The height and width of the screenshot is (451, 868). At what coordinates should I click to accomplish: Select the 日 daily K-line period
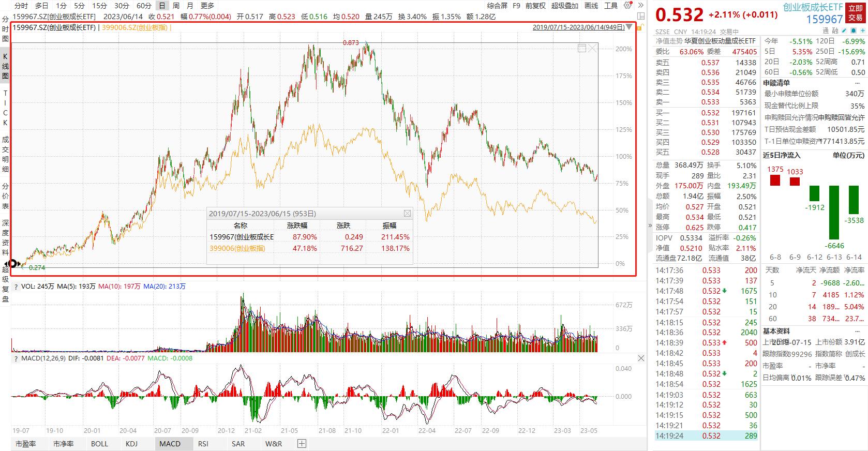(162, 6)
